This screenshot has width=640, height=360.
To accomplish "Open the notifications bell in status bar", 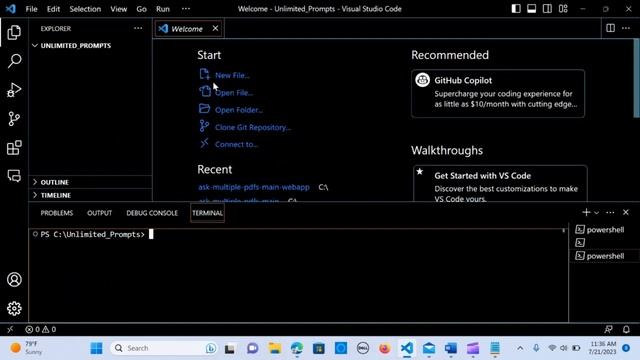I will click(x=626, y=329).
